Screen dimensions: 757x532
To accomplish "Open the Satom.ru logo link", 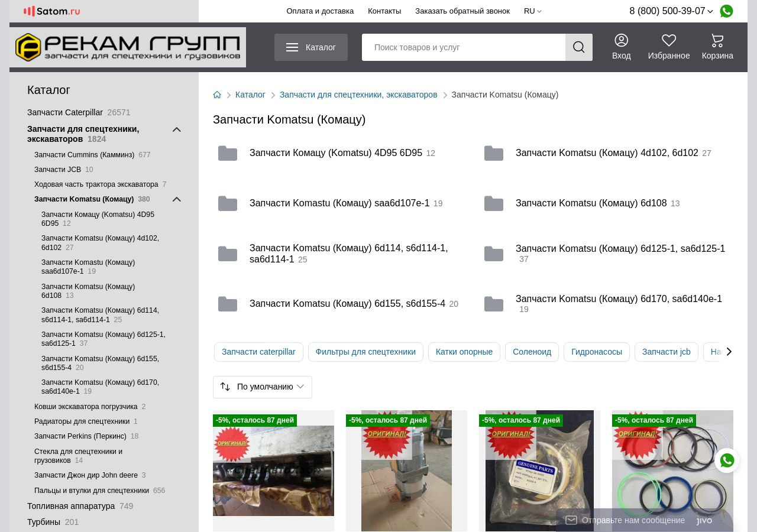I will pyautogui.click(x=51, y=11).
